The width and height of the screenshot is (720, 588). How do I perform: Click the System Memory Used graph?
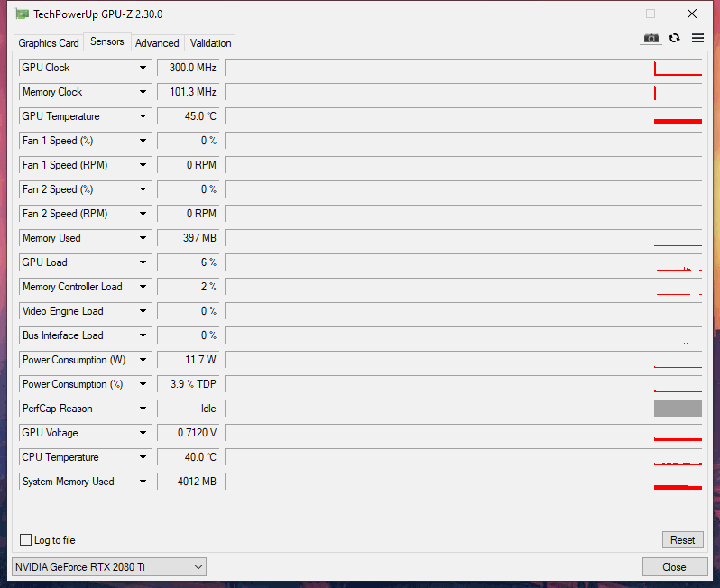click(x=464, y=481)
